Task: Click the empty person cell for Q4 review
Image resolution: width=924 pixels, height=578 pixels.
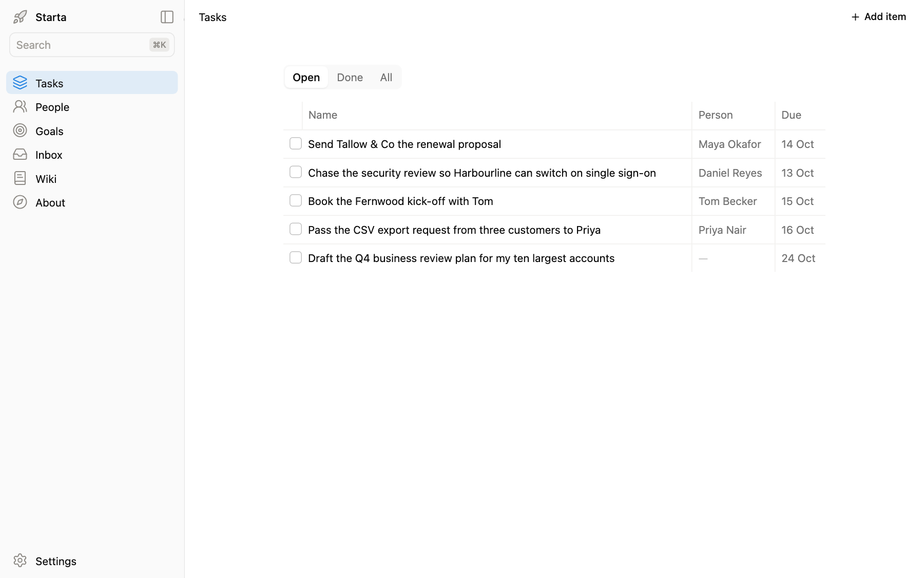Action: 734,258
